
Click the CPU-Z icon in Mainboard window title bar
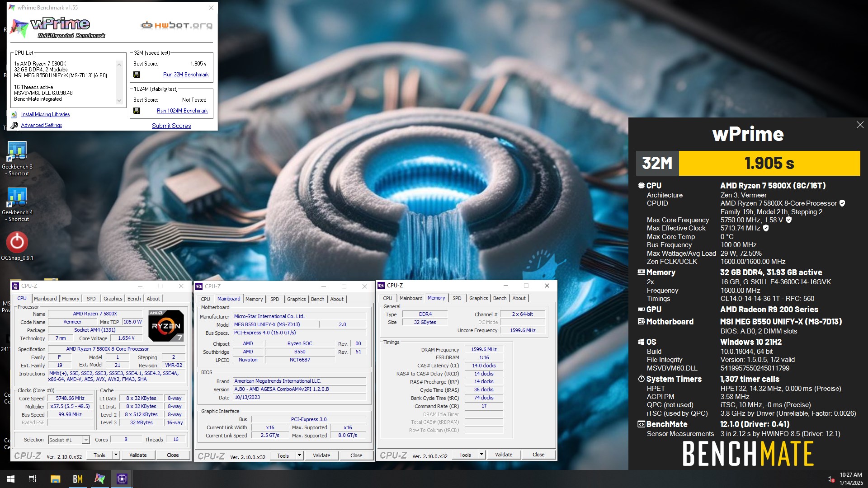coord(199,286)
